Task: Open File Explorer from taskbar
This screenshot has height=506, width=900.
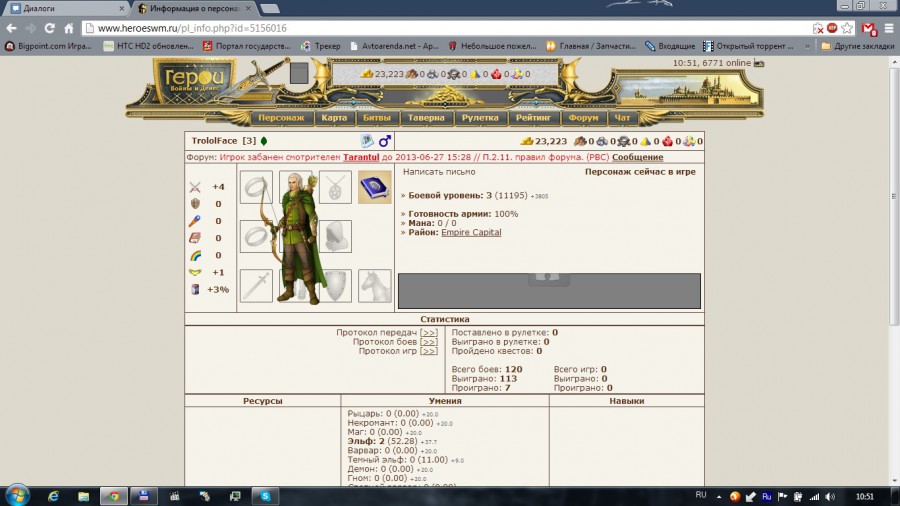Action: (84, 496)
